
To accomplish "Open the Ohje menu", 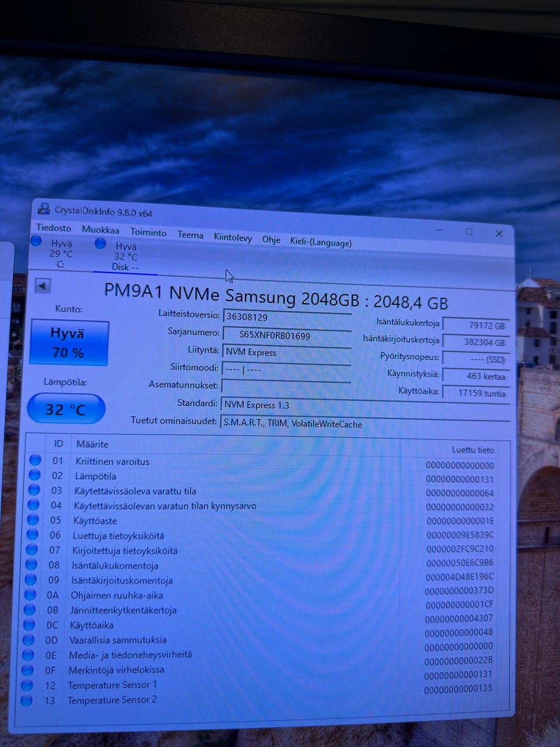I will tap(271, 239).
